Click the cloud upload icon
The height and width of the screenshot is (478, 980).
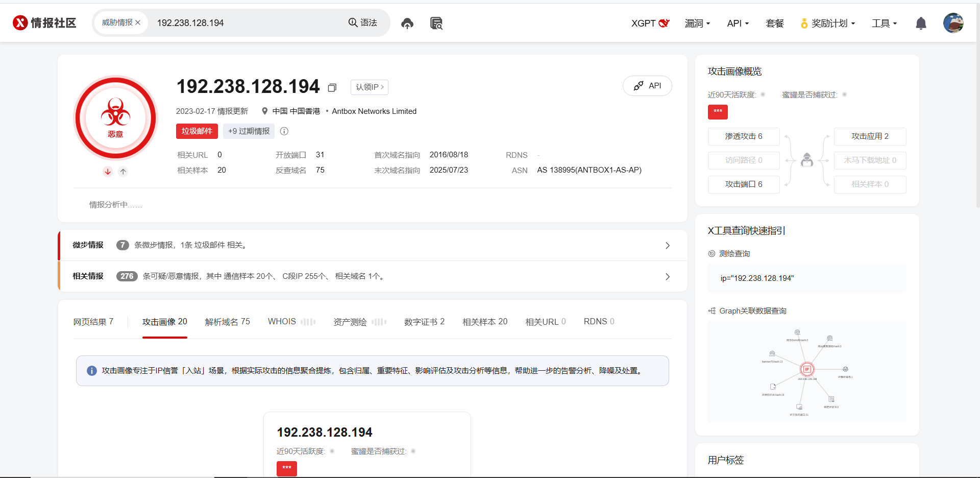[x=407, y=23]
